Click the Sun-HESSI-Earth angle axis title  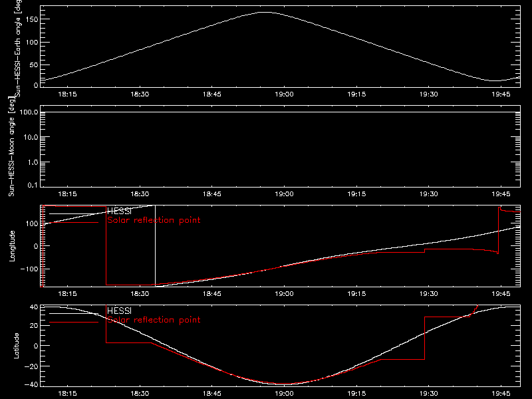click(18, 48)
